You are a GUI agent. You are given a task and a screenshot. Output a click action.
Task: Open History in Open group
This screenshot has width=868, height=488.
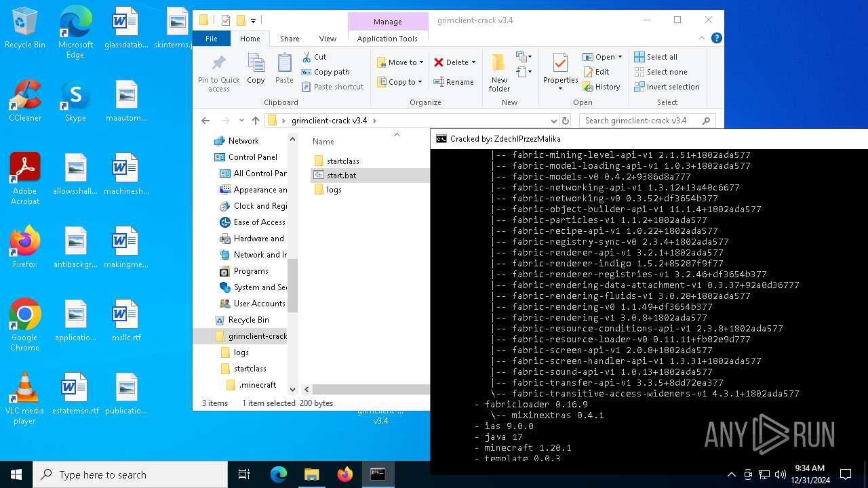point(601,87)
